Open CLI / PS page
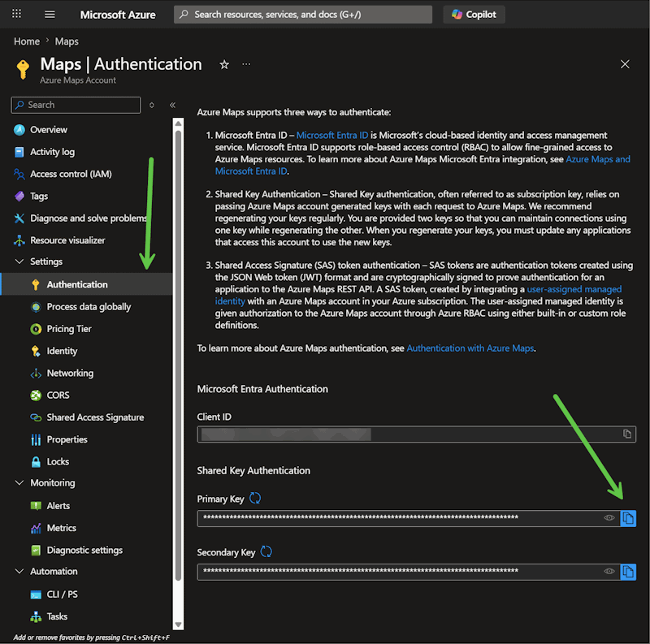This screenshot has height=644, width=650. [63, 594]
